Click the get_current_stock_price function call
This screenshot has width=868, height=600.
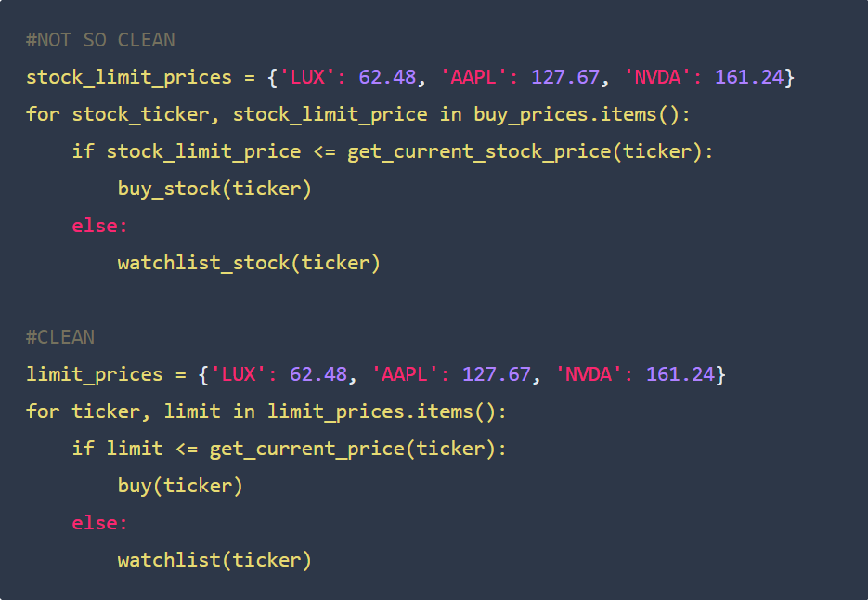pos(479,151)
